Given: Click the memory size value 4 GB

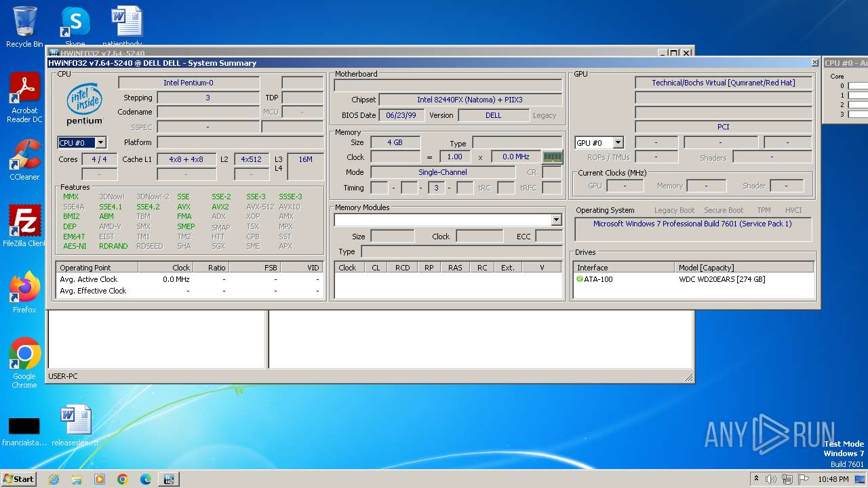Looking at the screenshot, I should [x=395, y=142].
